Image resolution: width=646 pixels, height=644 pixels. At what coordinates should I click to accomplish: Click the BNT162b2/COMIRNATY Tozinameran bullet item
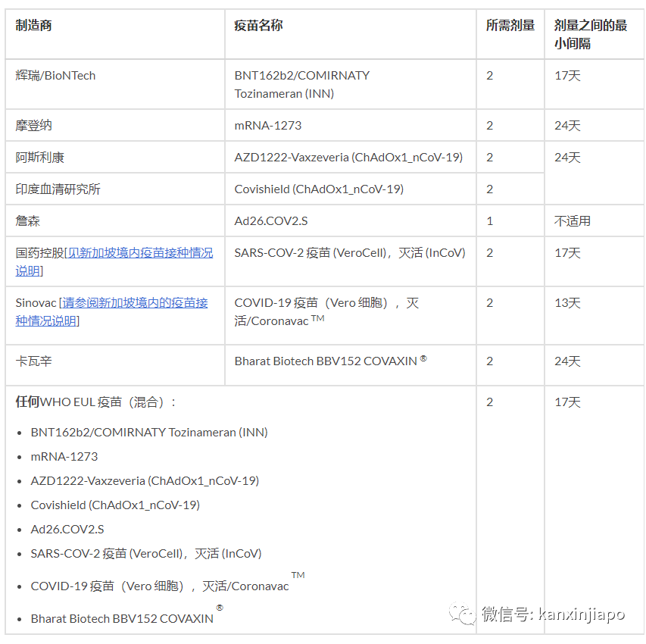pyautogui.click(x=149, y=432)
